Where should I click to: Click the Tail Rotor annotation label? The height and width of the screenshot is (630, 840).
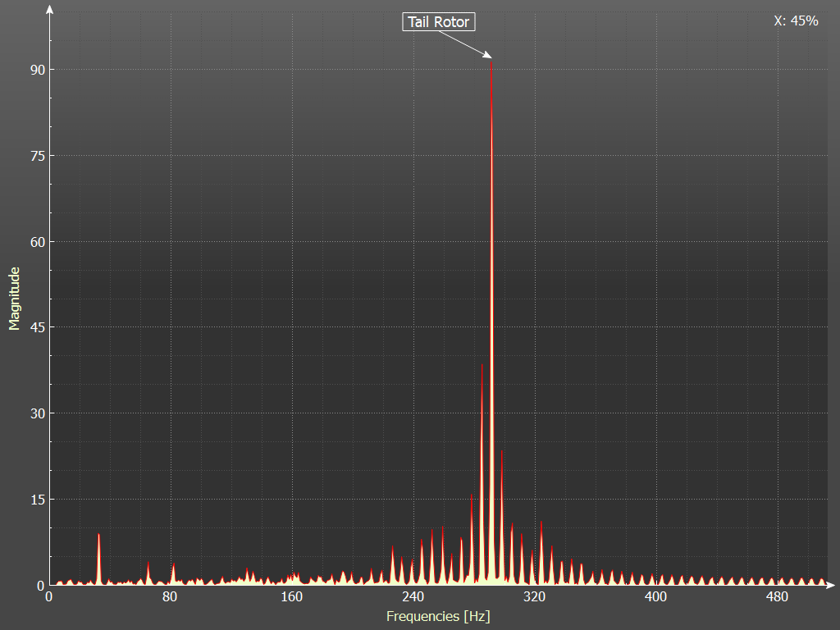click(438, 22)
